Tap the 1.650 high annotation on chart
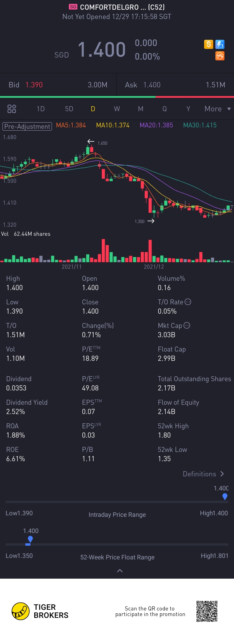234x644 pixels. (102, 143)
